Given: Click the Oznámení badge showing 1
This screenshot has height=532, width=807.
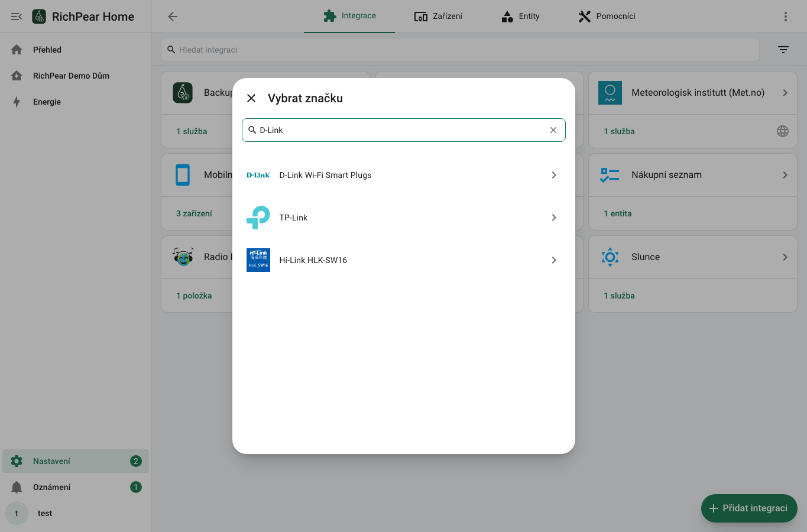Looking at the screenshot, I should pos(136,487).
